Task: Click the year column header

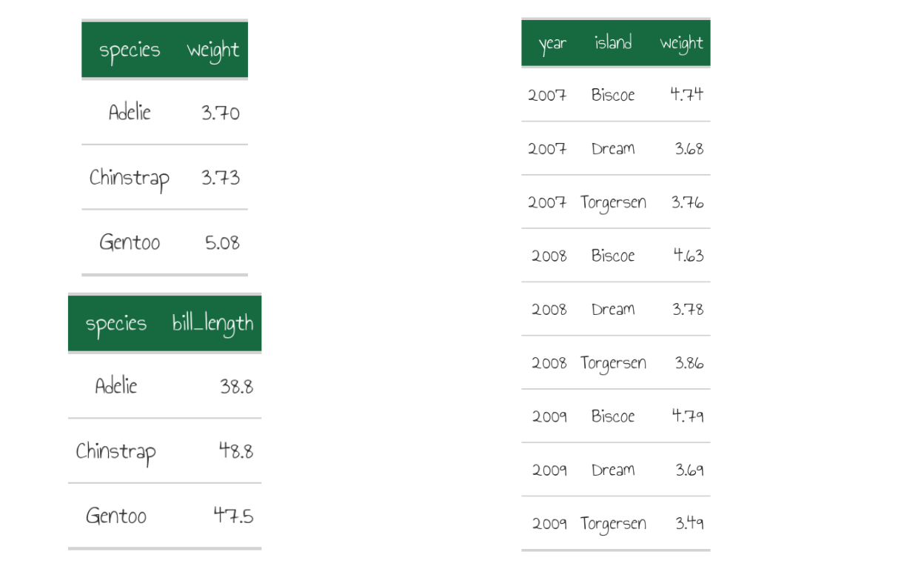Action: [552, 44]
